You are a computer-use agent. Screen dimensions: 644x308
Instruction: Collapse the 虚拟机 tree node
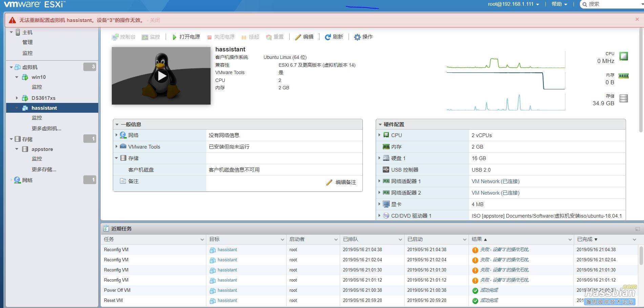pos(11,67)
